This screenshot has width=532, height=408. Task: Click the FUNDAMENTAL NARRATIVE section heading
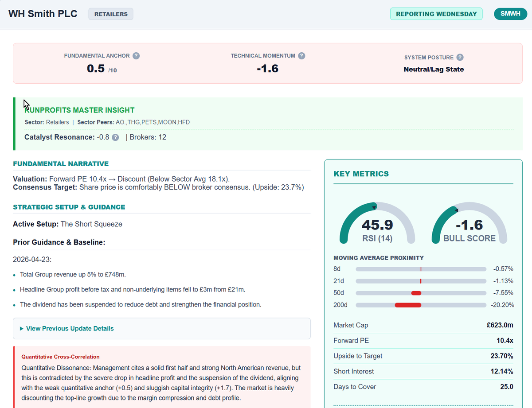tap(61, 164)
